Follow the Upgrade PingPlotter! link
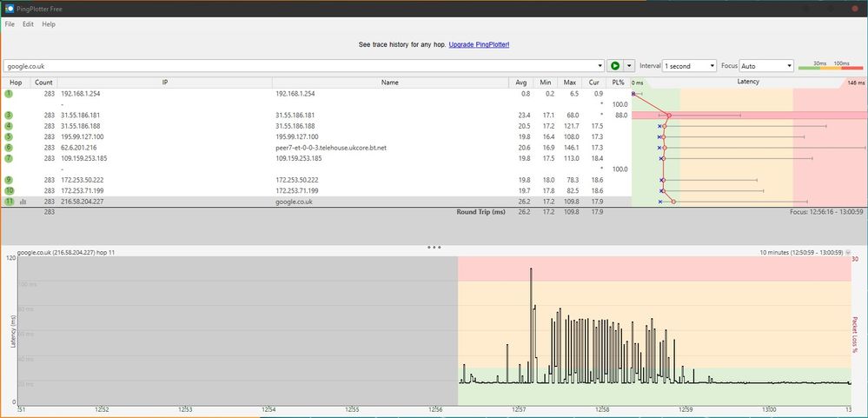868x418 pixels. click(479, 44)
